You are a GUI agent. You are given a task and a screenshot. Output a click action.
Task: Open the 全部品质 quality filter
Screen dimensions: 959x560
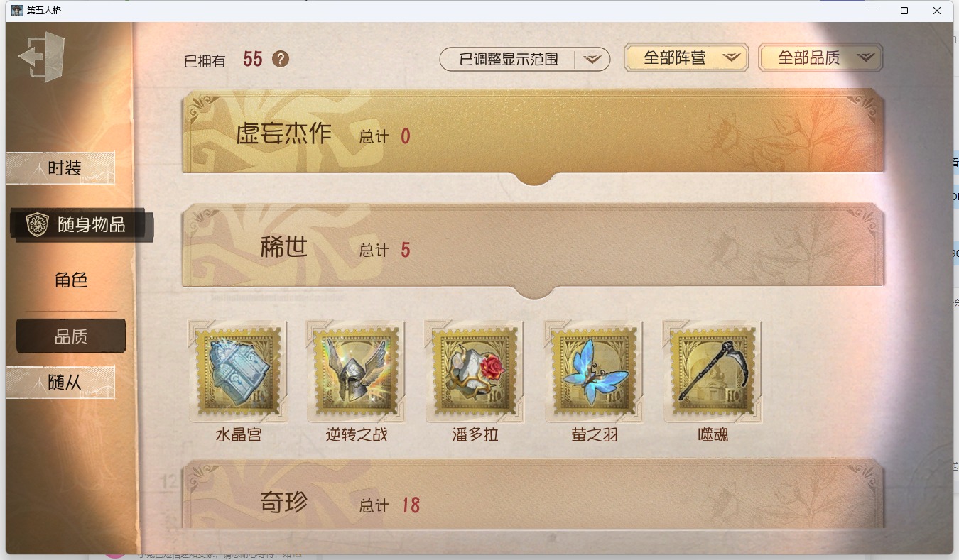point(820,58)
